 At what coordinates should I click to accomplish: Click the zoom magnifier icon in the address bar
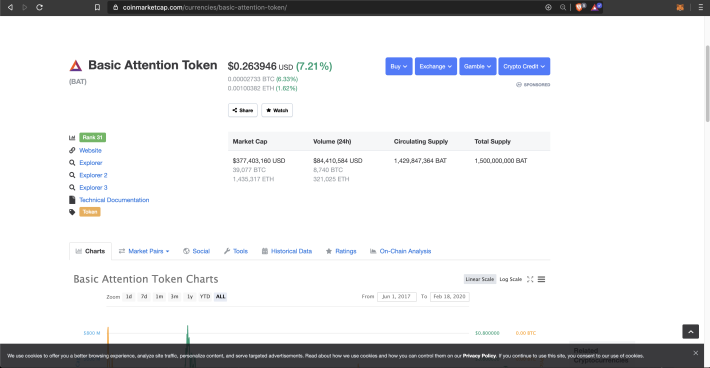(562, 7)
